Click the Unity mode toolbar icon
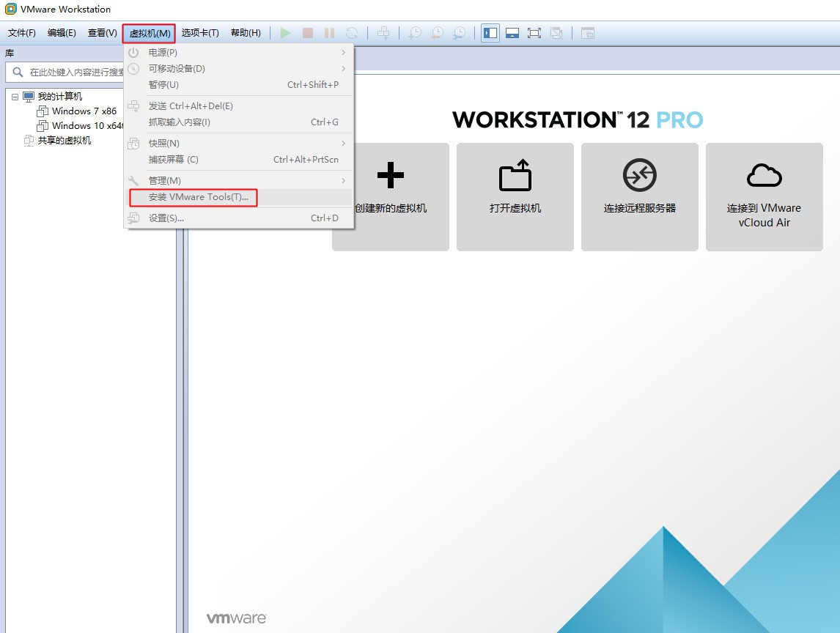840x633 pixels. [556, 33]
